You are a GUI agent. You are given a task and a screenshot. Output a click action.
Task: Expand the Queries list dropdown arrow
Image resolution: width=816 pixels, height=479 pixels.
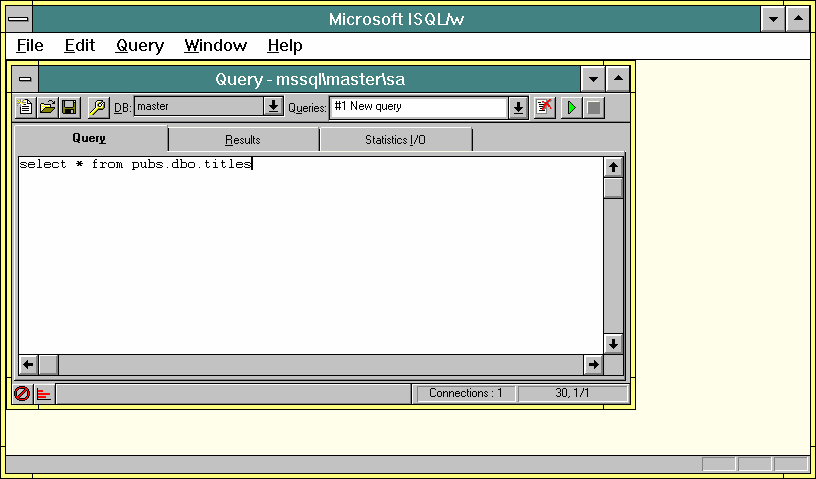[518, 108]
